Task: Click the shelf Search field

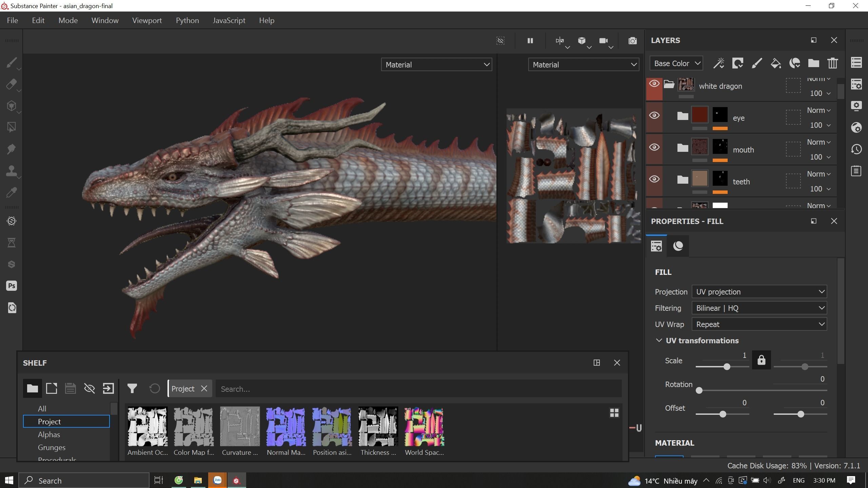Action: pos(419,389)
